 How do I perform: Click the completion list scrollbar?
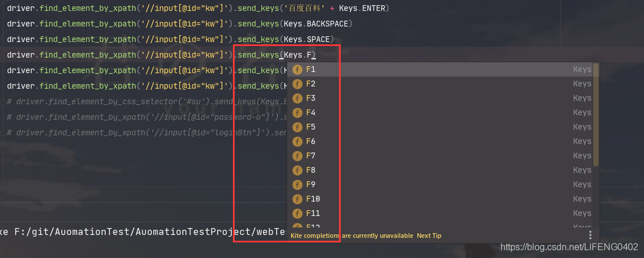click(596, 115)
